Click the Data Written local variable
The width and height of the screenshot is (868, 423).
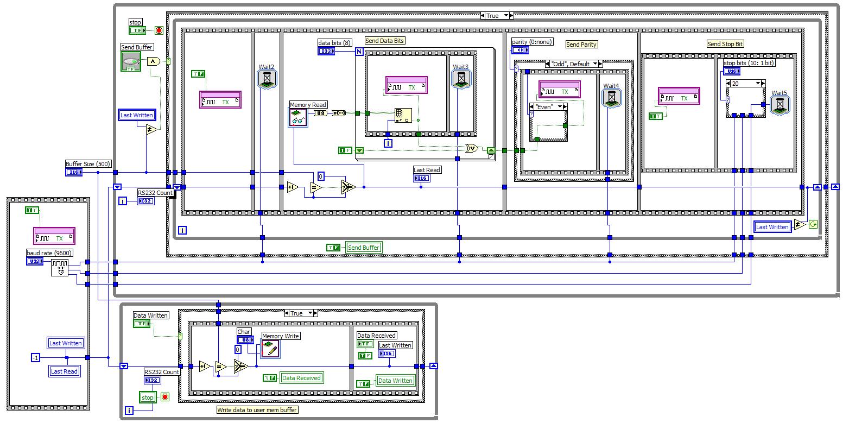coord(395,381)
